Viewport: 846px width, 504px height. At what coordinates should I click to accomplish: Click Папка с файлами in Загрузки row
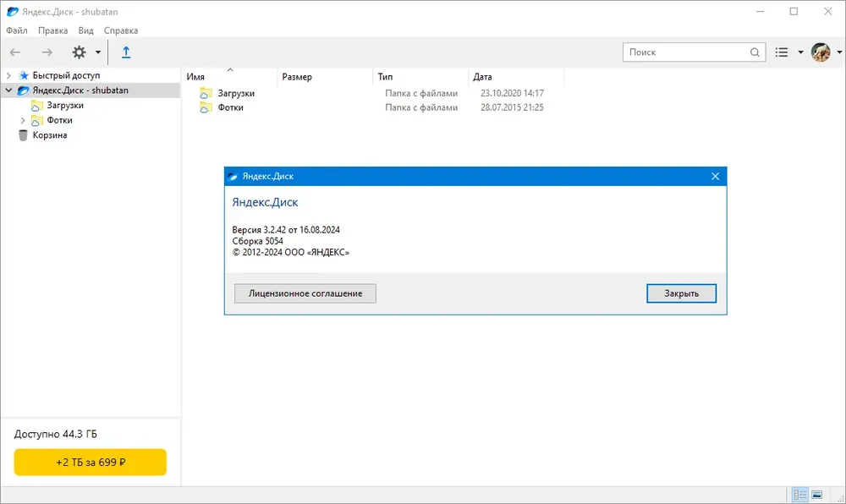tap(421, 93)
